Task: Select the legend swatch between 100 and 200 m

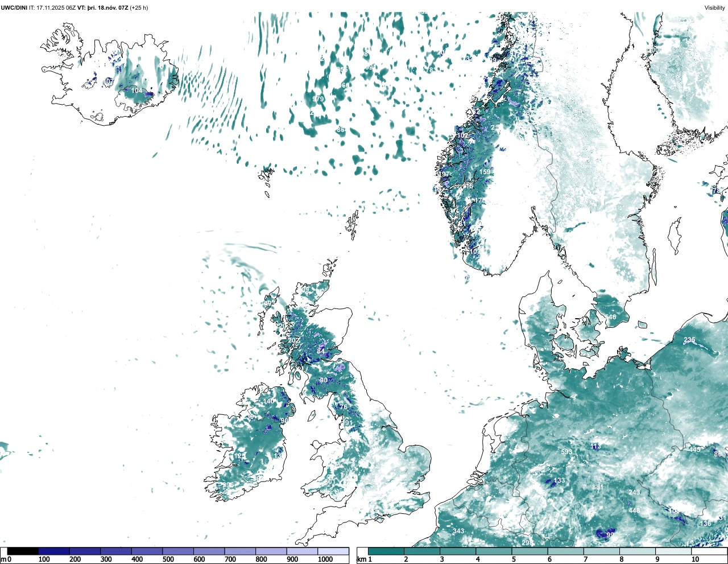Action: click(54, 551)
